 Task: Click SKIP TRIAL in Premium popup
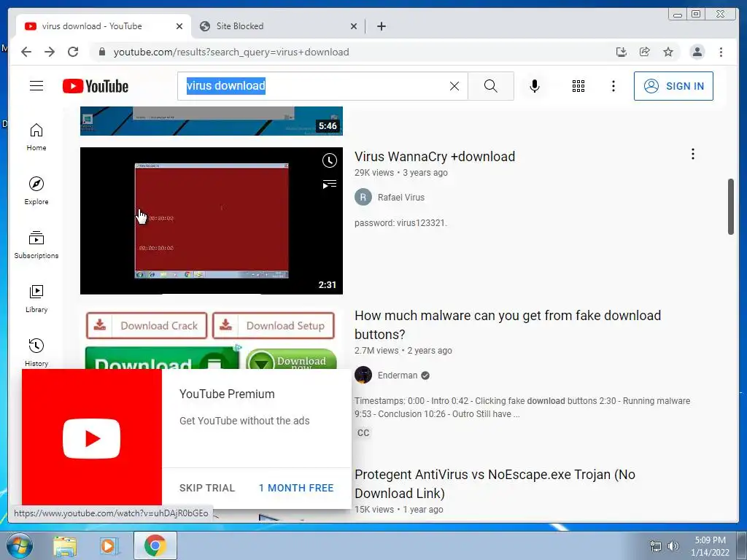point(207,488)
